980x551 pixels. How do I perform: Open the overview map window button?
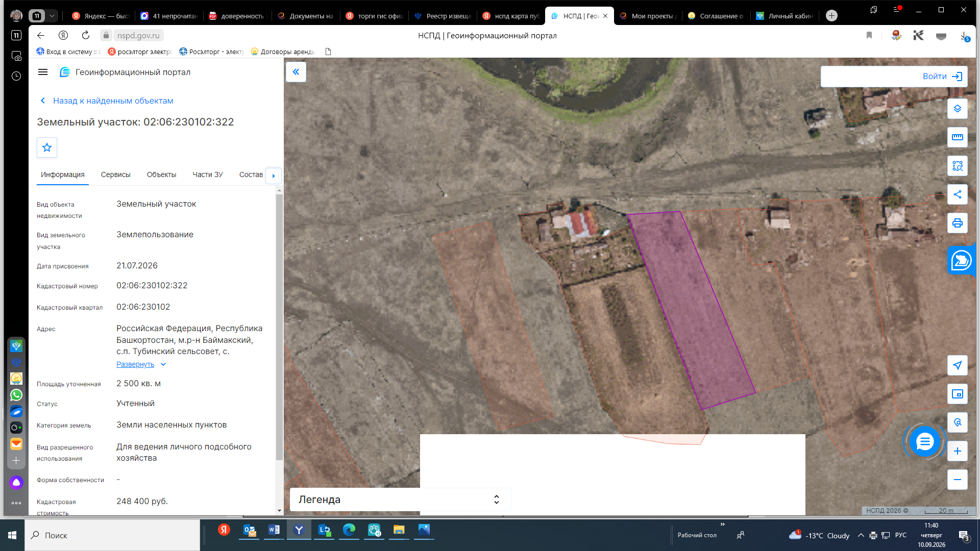pos(958,394)
